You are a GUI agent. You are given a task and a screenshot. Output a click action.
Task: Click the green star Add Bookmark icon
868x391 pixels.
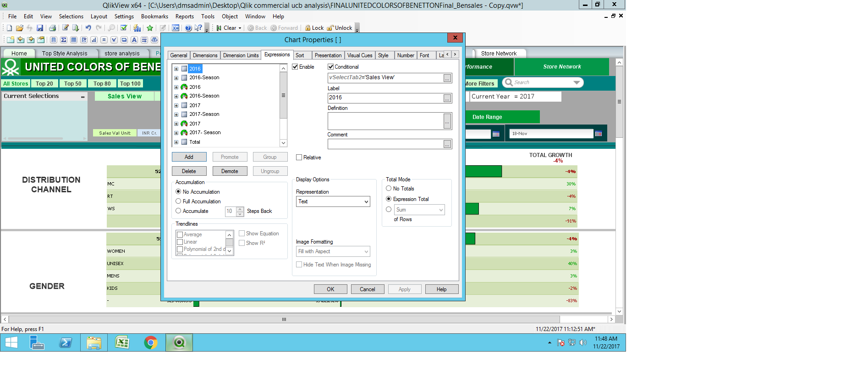[x=150, y=28]
